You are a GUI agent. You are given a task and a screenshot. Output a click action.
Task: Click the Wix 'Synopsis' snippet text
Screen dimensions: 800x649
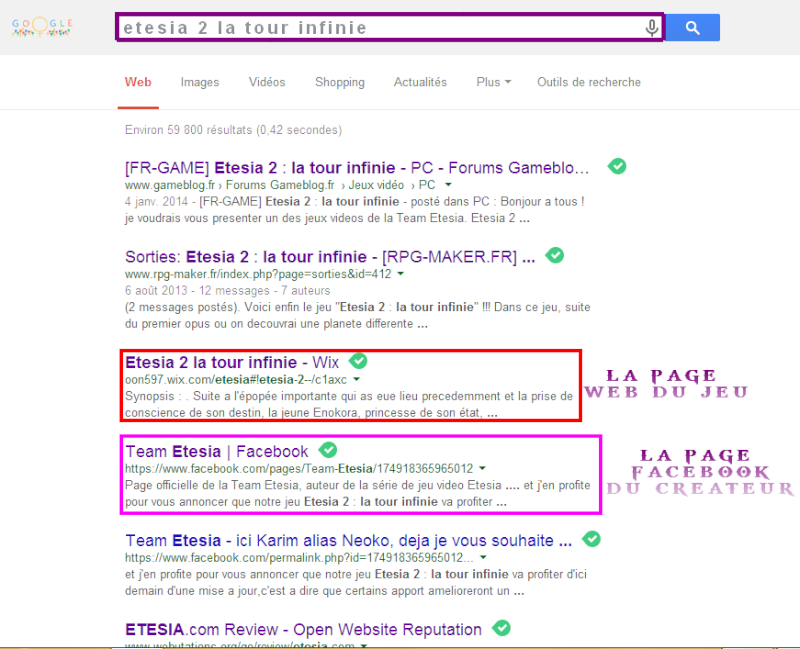[x=349, y=405]
